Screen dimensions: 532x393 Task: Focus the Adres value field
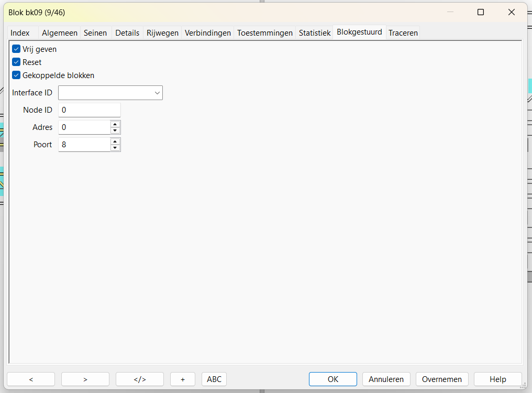click(x=84, y=127)
